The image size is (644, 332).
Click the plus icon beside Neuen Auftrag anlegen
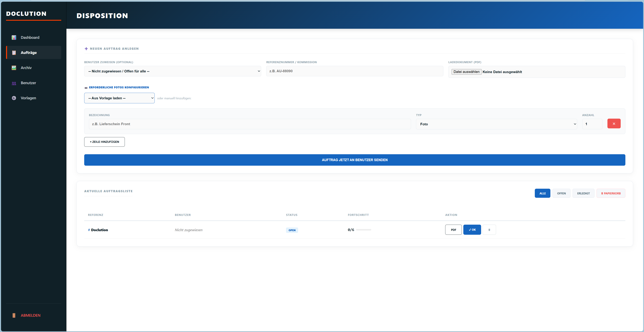pos(86,49)
